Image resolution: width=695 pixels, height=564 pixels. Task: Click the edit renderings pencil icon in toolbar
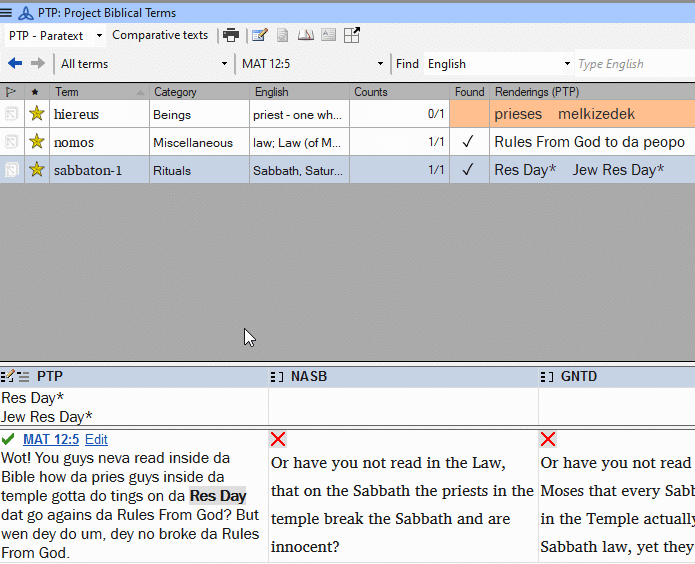point(260,35)
